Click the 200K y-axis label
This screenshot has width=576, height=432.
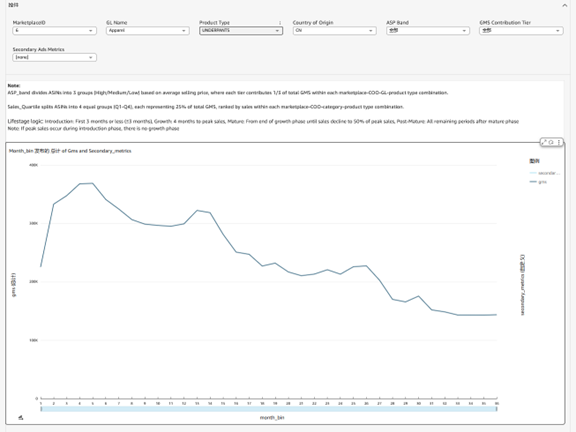pyautogui.click(x=33, y=281)
